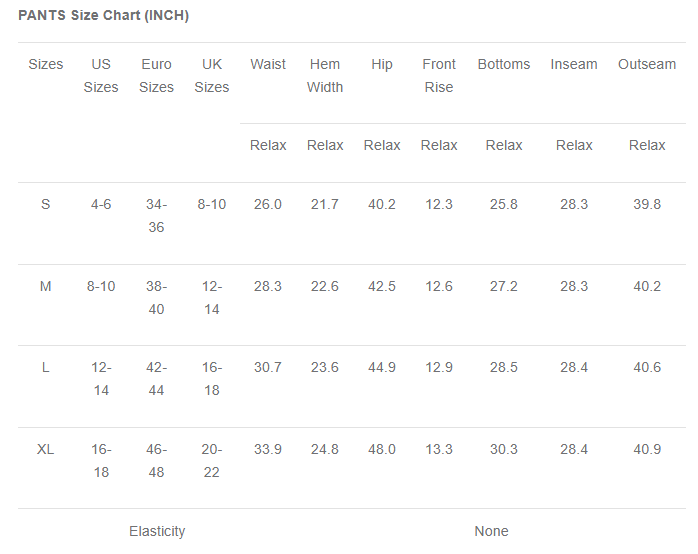Click the US Sizes column header
This screenshot has height=554, width=698.
(x=101, y=76)
